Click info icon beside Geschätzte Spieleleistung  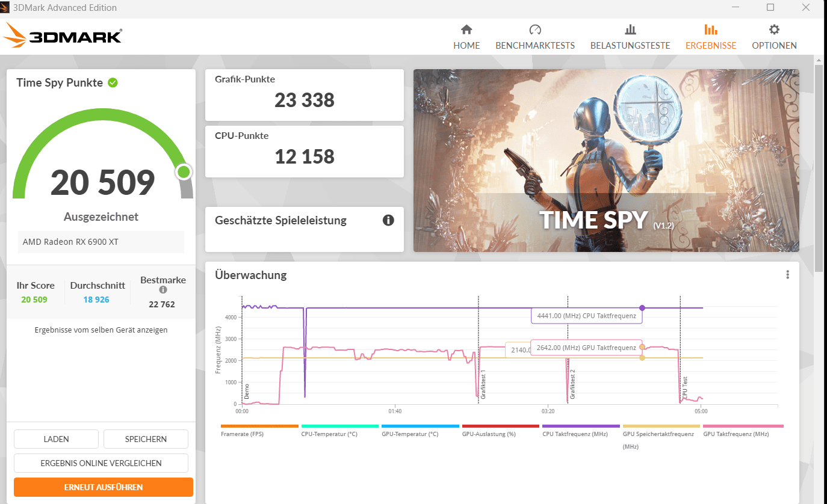pos(388,220)
